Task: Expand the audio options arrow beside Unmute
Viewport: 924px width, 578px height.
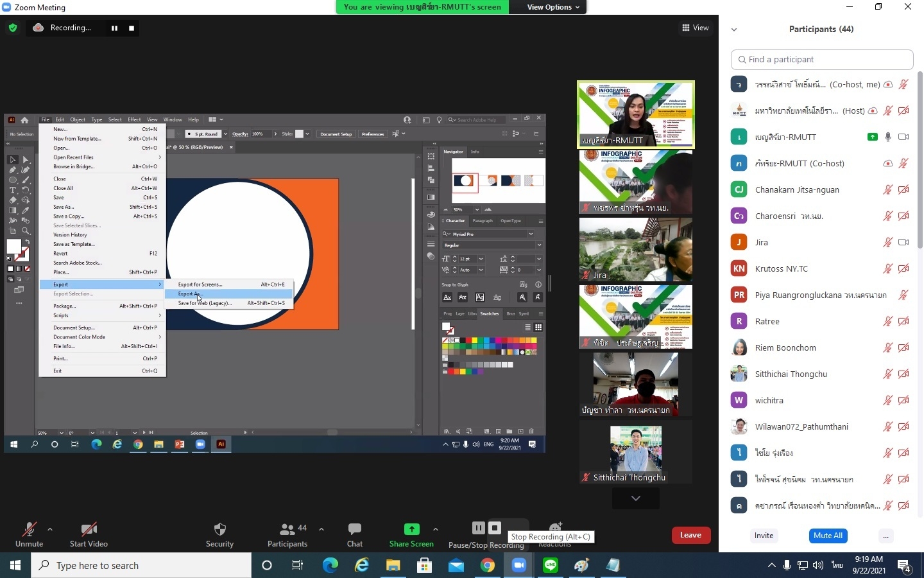Action: pyautogui.click(x=50, y=529)
